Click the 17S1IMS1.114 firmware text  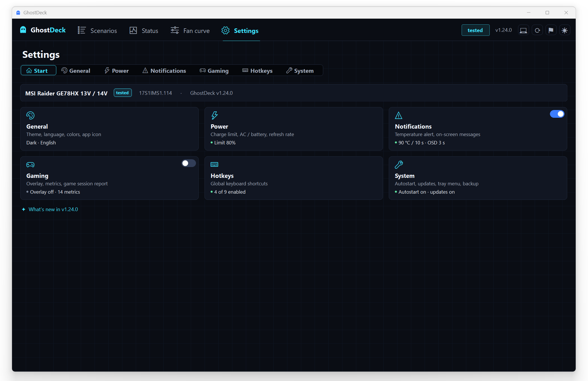coord(156,93)
